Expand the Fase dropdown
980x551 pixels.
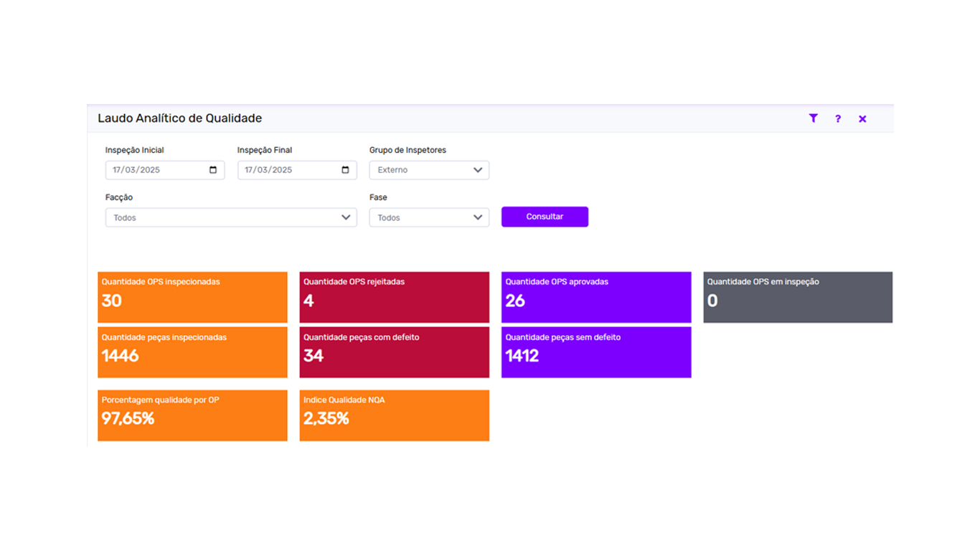[429, 217]
